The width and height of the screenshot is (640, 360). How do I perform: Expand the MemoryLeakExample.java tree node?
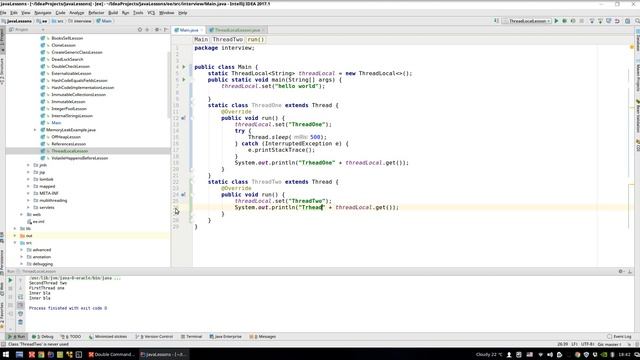click(35, 130)
